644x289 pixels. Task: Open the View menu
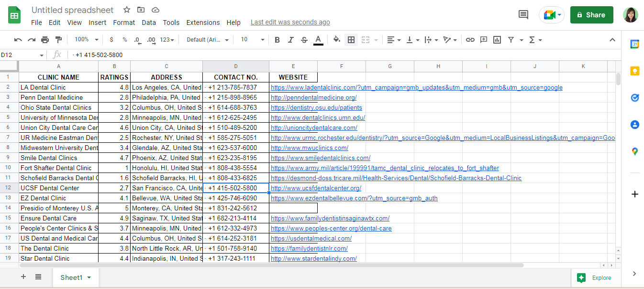(x=75, y=23)
